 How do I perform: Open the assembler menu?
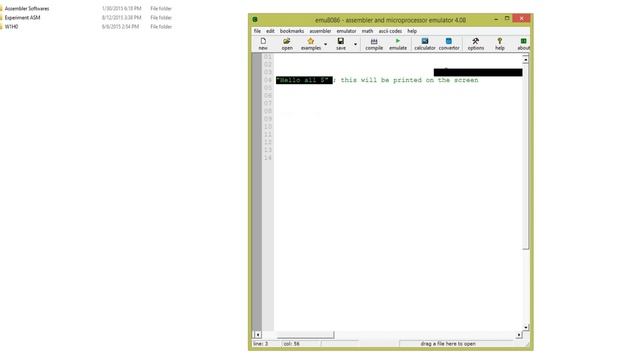pos(320,31)
